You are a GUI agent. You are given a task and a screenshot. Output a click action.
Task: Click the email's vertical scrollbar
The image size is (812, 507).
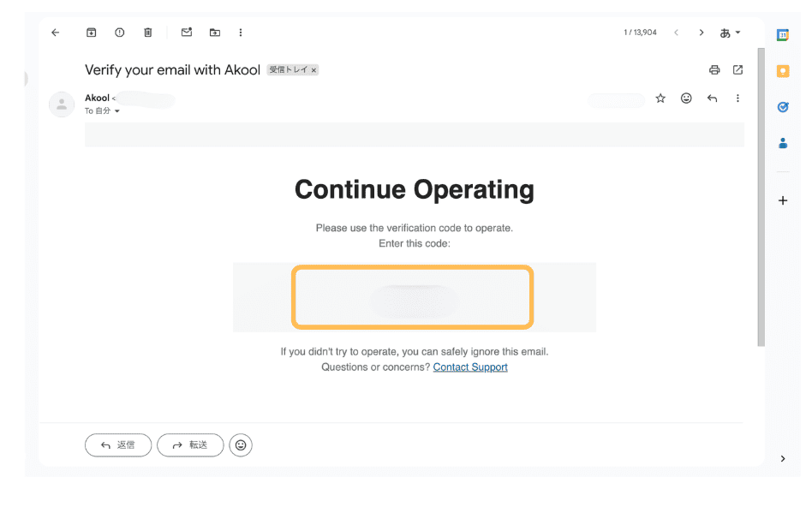point(760,257)
